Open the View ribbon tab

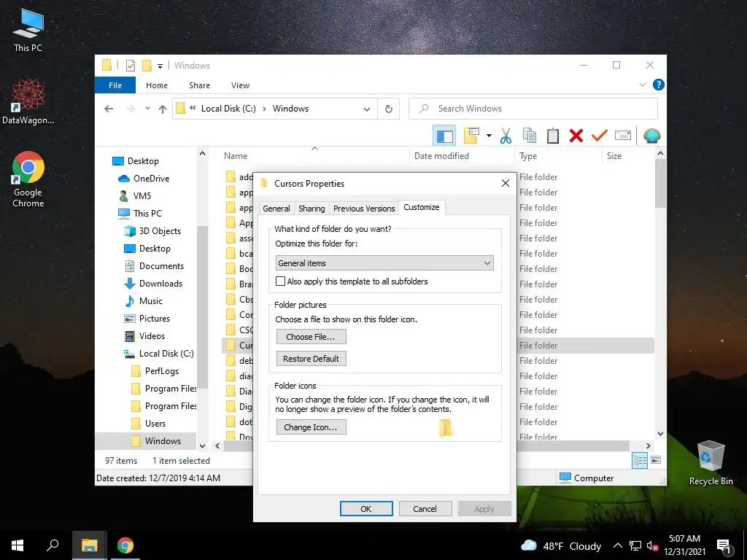tap(240, 85)
